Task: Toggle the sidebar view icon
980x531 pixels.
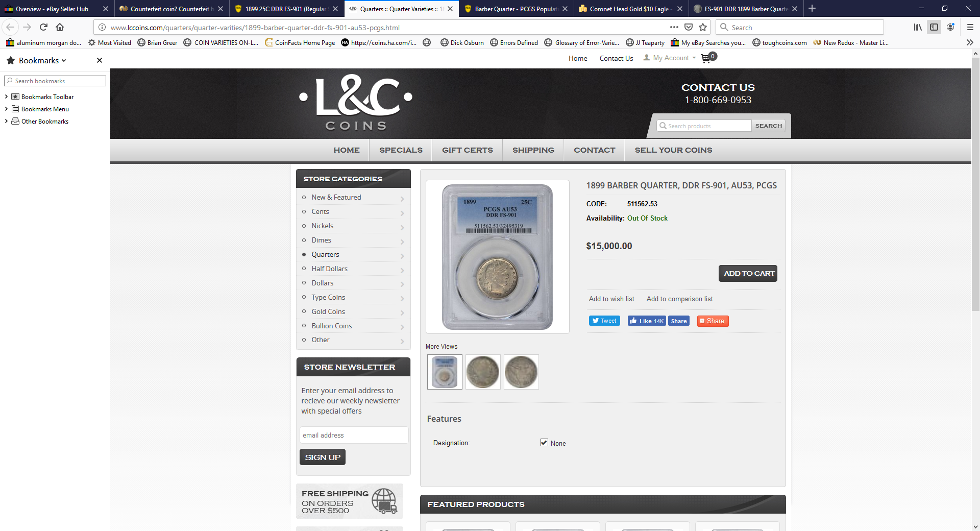Action: (x=934, y=27)
